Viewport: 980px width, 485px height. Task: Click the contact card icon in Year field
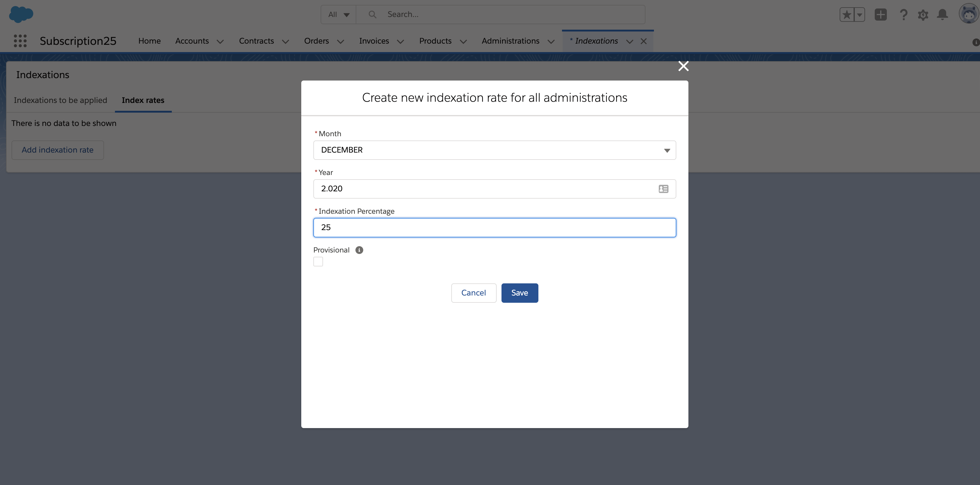(663, 189)
